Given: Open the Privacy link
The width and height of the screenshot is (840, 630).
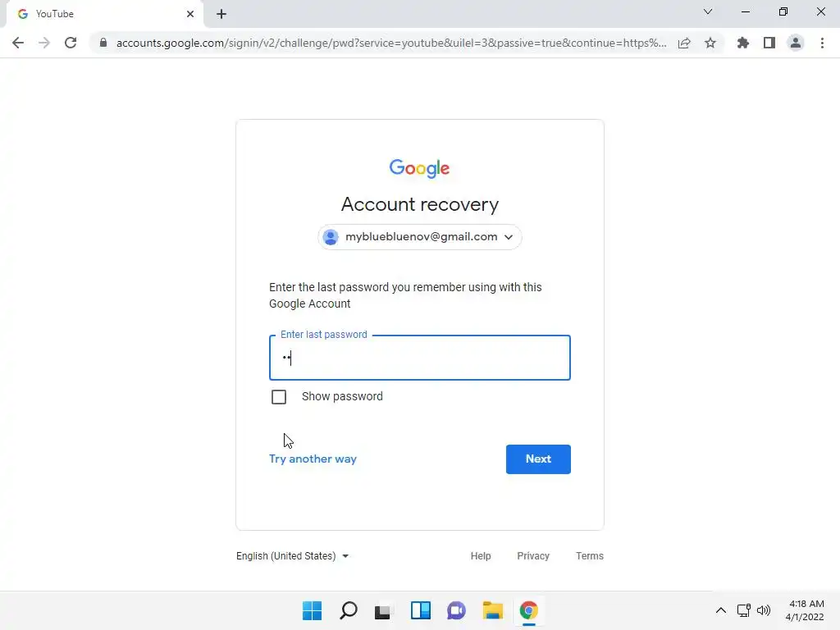Looking at the screenshot, I should [533, 556].
